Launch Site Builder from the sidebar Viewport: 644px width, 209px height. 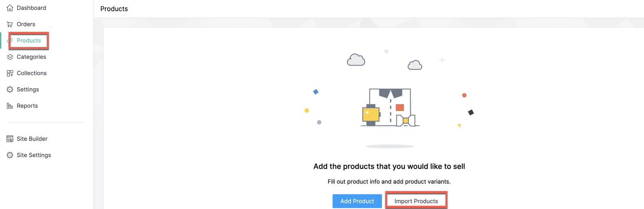[x=32, y=139]
